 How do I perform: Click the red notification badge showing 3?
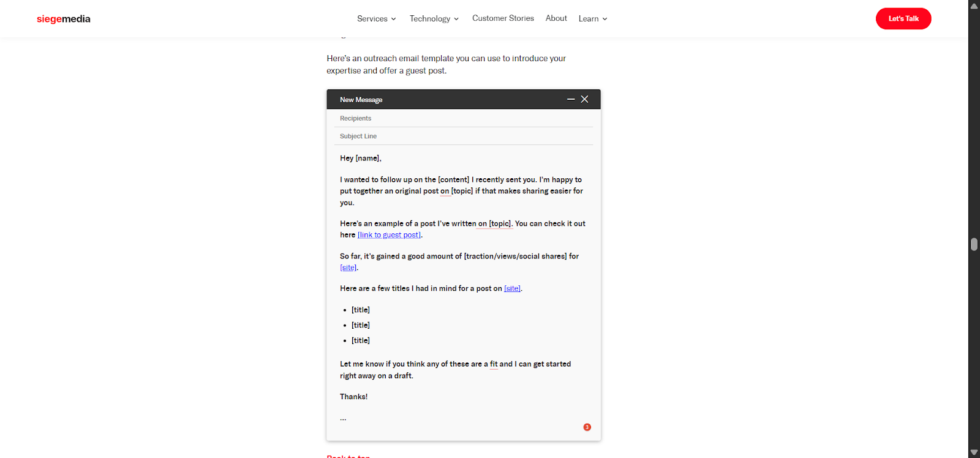point(586,427)
